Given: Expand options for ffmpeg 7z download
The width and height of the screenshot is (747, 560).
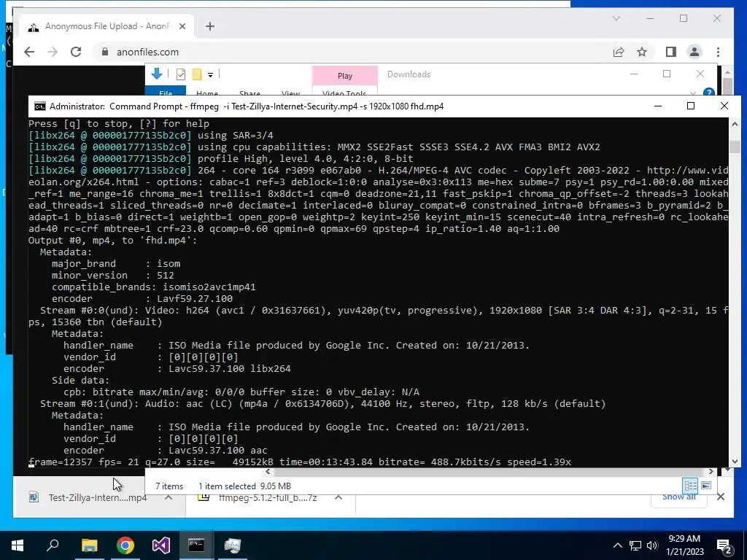Looking at the screenshot, I should click(338, 497).
